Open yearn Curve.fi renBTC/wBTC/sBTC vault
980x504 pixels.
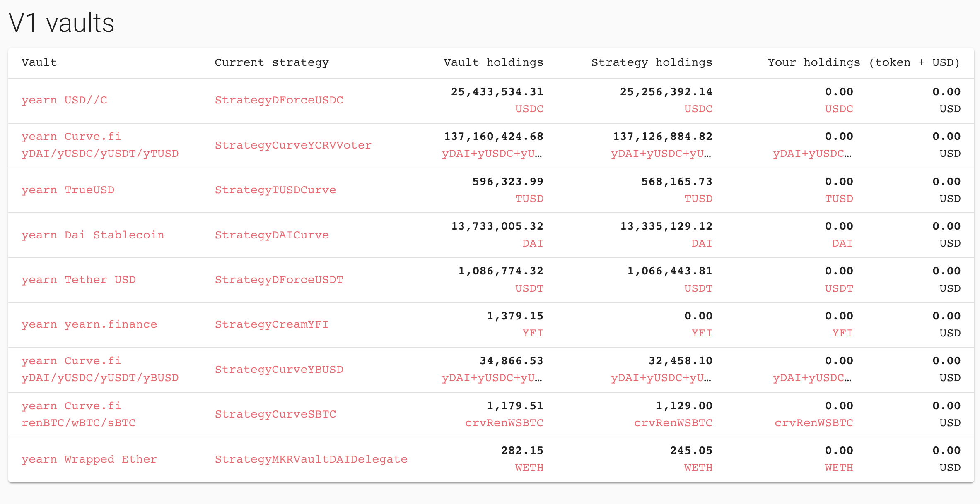click(x=79, y=414)
